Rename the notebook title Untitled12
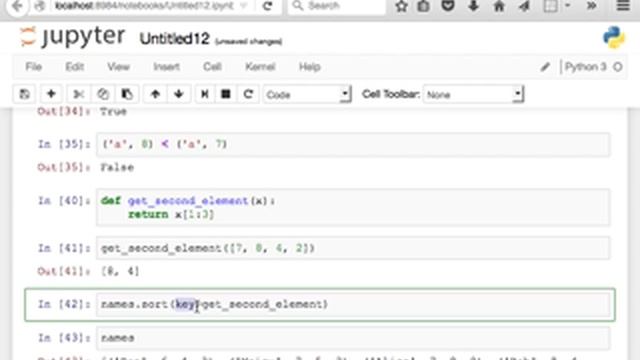The width and height of the screenshot is (640, 360). [x=175, y=39]
